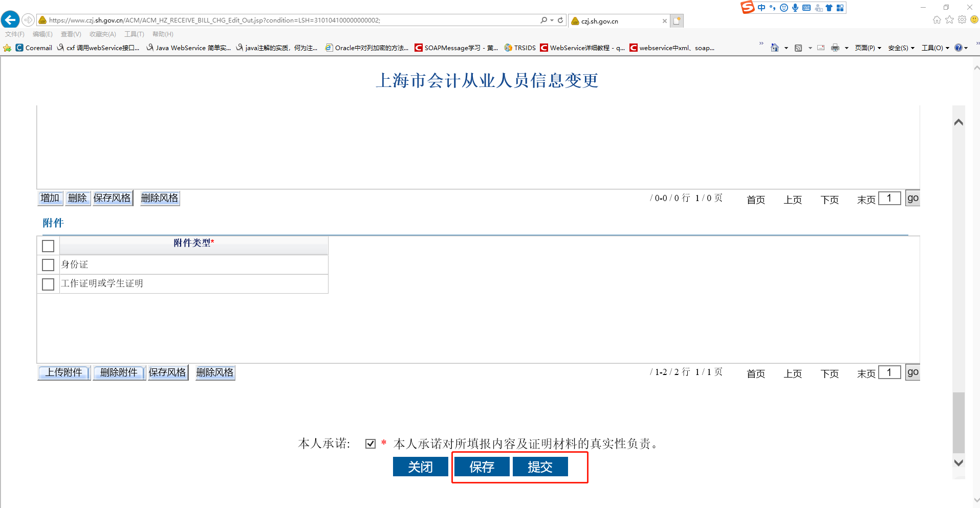Click the attachment page number input field
This screenshot has width=980, height=508.
pos(889,372)
